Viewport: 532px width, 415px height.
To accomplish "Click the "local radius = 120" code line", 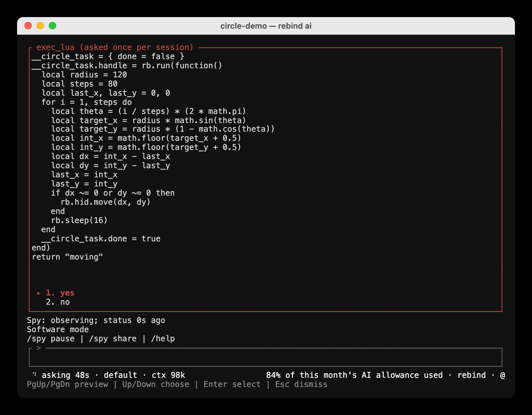I will coord(84,75).
